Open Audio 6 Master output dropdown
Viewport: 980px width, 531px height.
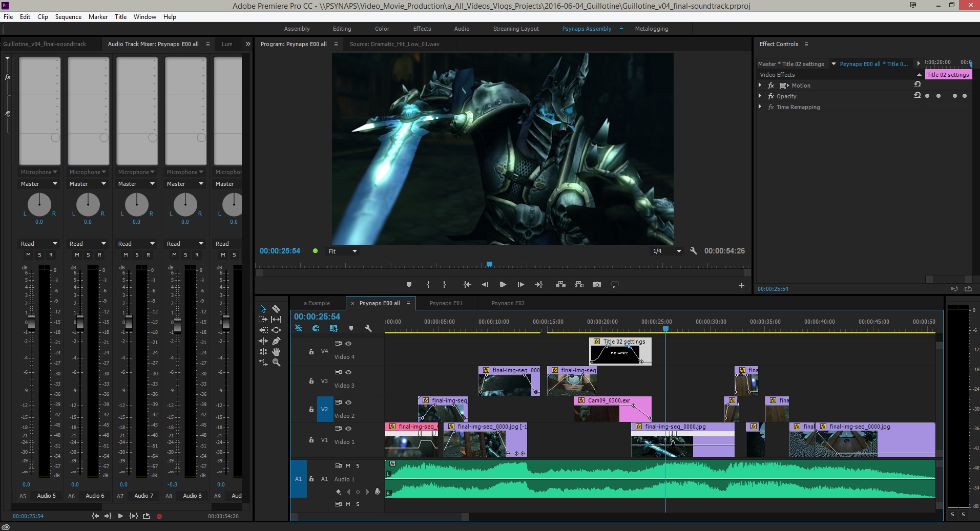(88, 184)
